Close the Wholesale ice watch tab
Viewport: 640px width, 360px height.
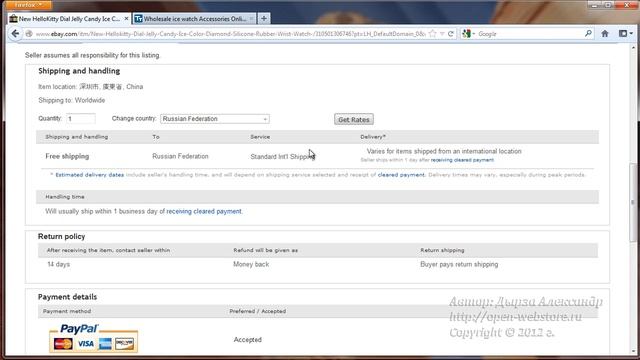point(251,19)
